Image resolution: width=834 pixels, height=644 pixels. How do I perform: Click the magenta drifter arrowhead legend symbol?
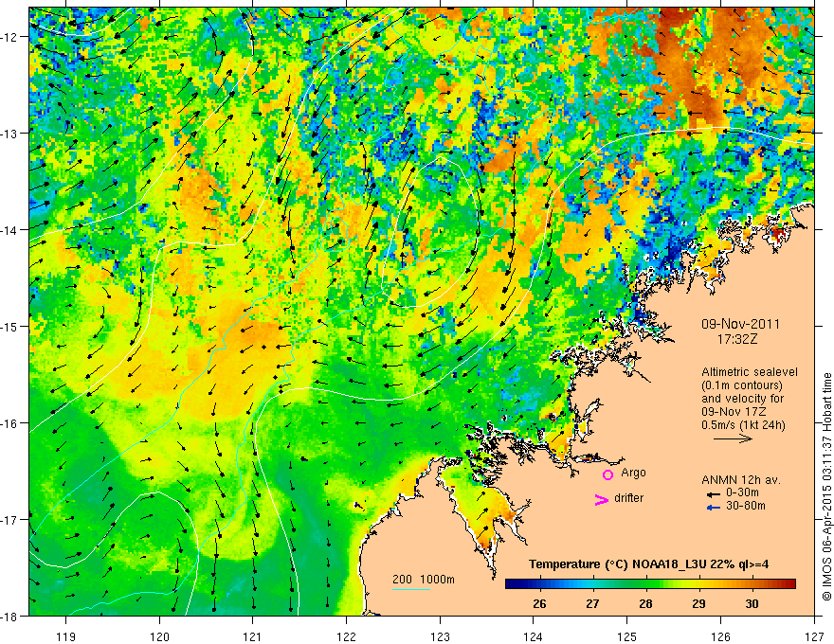click(602, 499)
